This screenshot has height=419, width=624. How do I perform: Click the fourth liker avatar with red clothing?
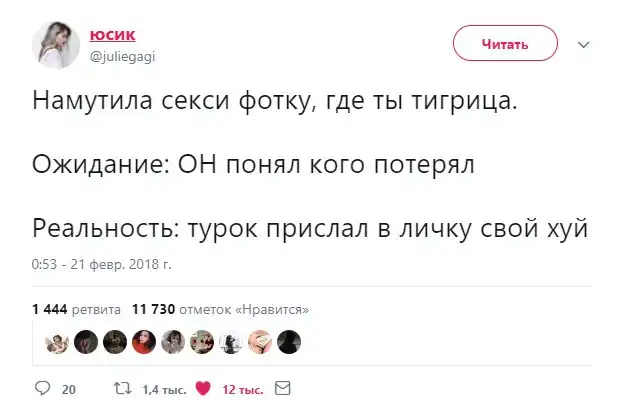click(x=144, y=343)
